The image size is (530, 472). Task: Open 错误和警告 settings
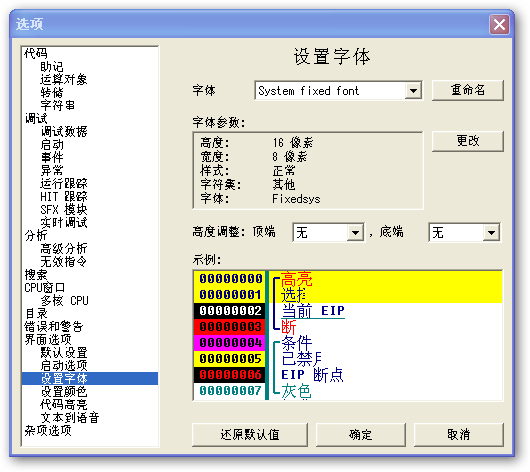coord(53,327)
